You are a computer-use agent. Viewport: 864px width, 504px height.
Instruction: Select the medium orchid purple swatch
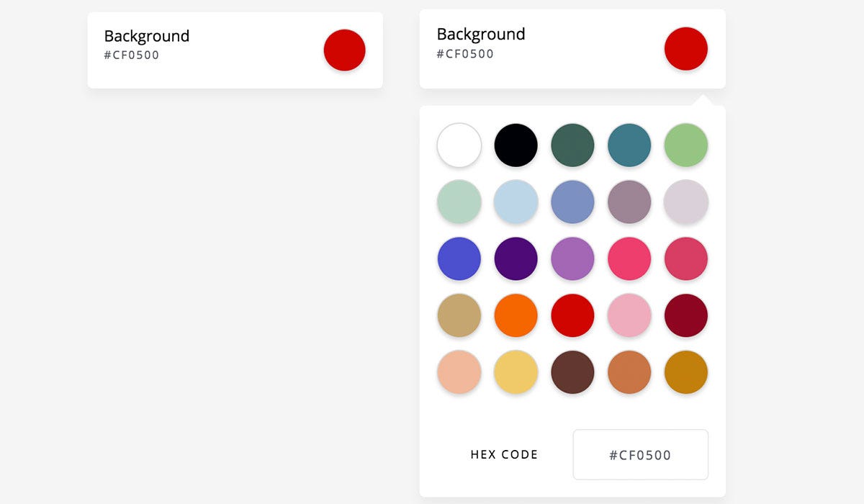(x=572, y=258)
